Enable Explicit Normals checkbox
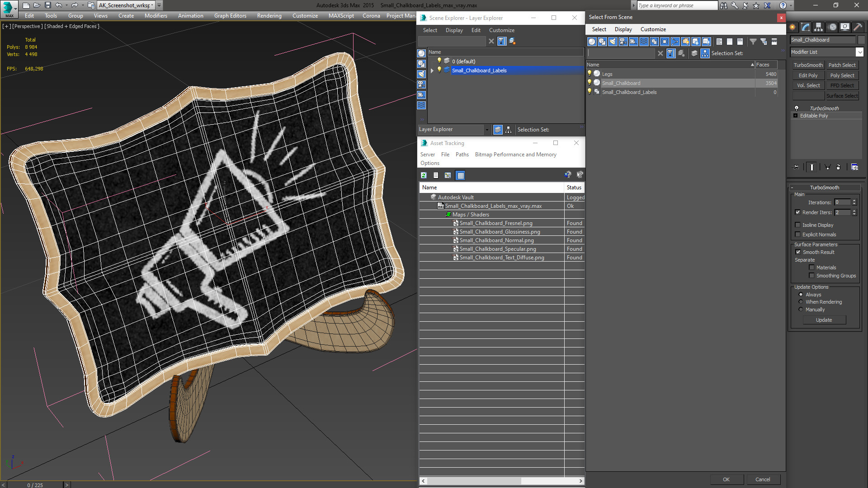Image resolution: width=868 pixels, height=488 pixels. pyautogui.click(x=798, y=235)
